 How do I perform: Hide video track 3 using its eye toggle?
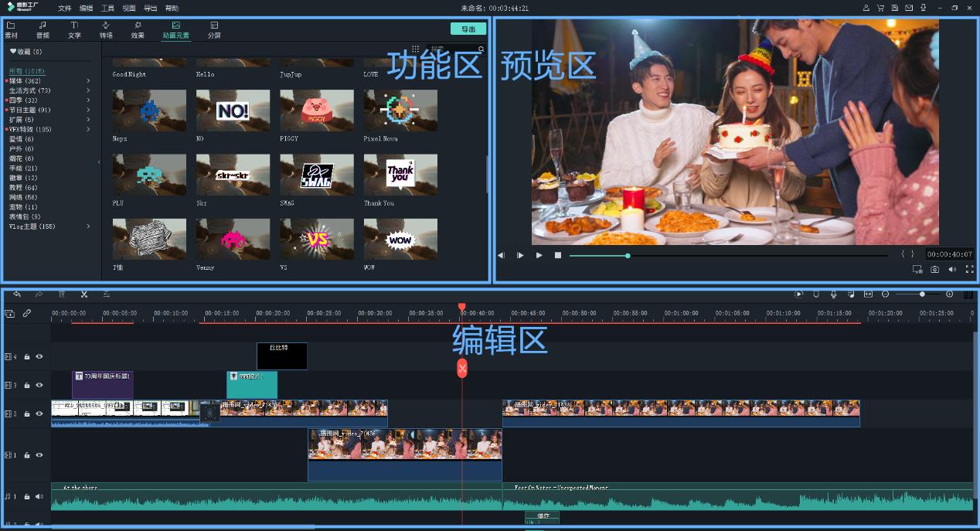coord(39,384)
